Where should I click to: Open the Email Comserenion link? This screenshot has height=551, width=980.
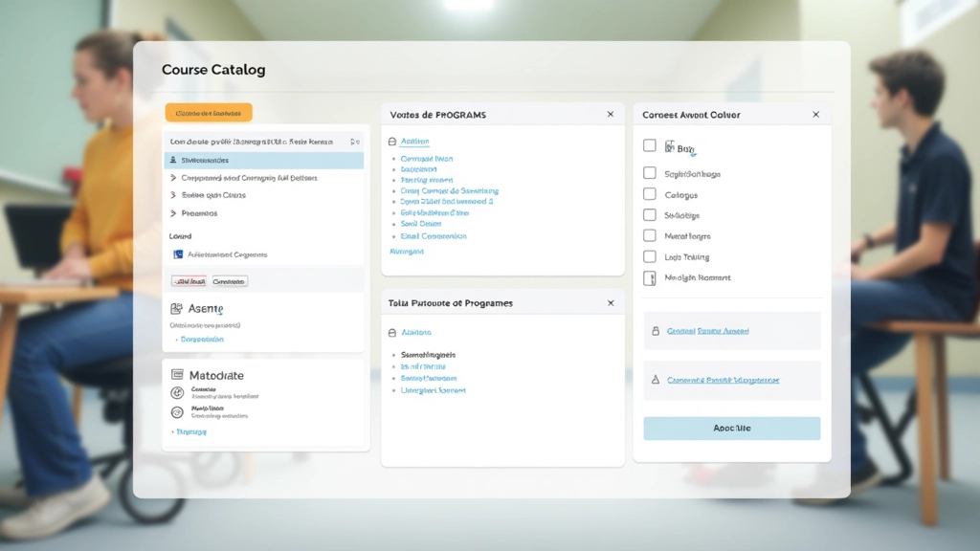(x=434, y=235)
